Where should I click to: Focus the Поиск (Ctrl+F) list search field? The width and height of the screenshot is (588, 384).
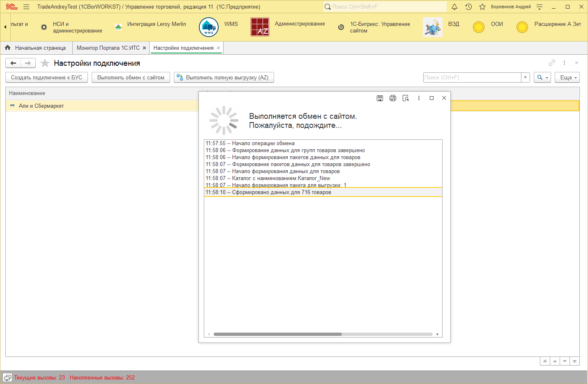pyautogui.click(x=472, y=78)
